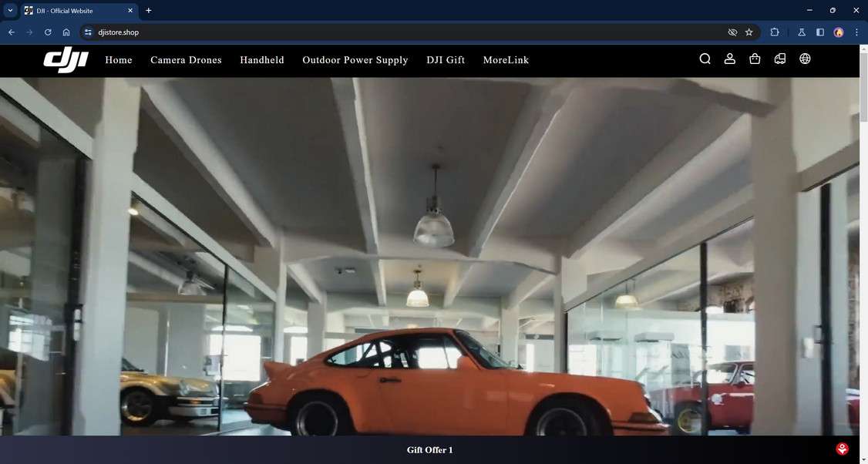The height and width of the screenshot is (464, 868).
Task: Click the browser forward arrow
Action: pos(29,32)
